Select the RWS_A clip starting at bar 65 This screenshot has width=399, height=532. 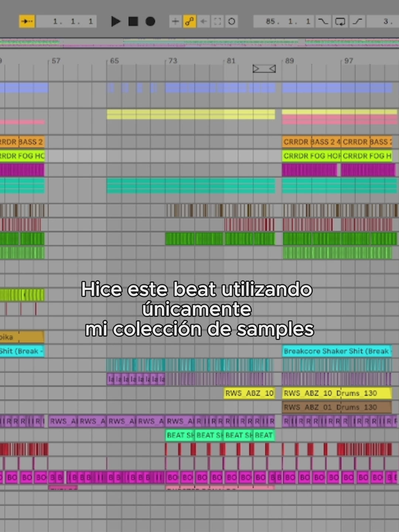(x=122, y=421)
